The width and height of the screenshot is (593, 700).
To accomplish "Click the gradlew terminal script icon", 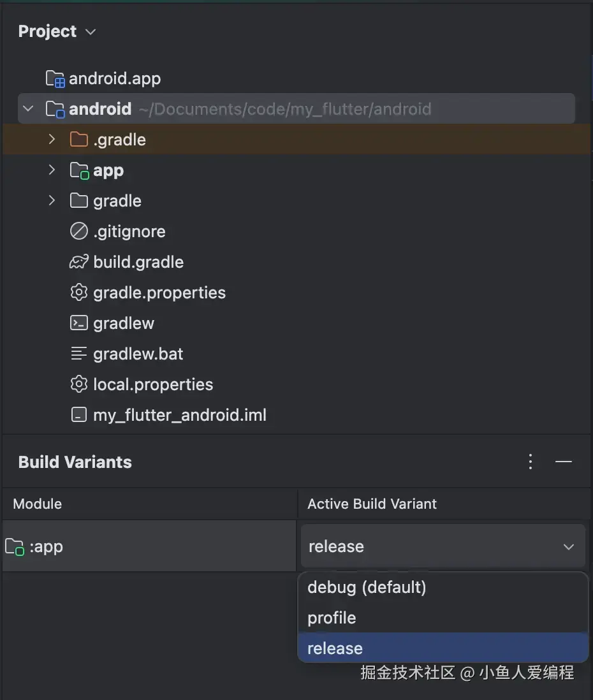I will [x=78, y=323].
